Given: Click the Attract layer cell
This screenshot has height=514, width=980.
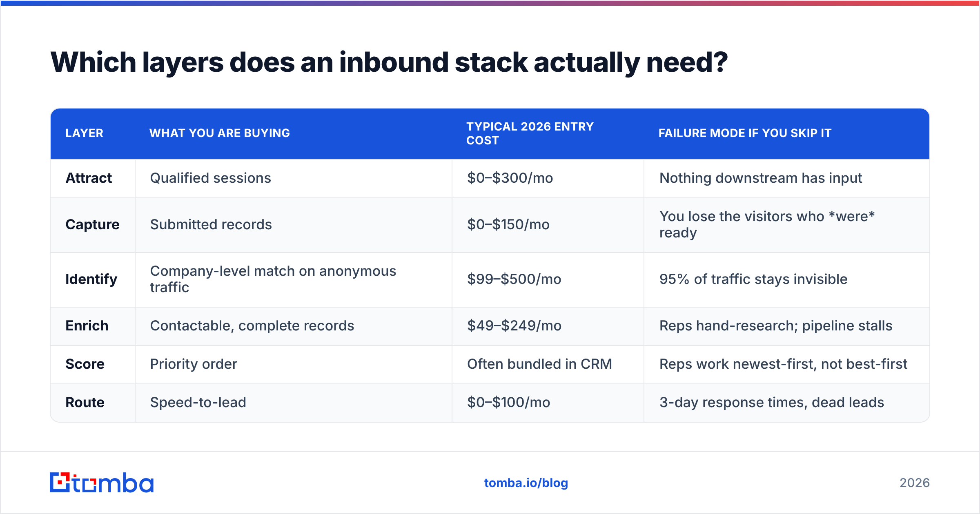Looking at the screenshot, I should coord(93,178).
